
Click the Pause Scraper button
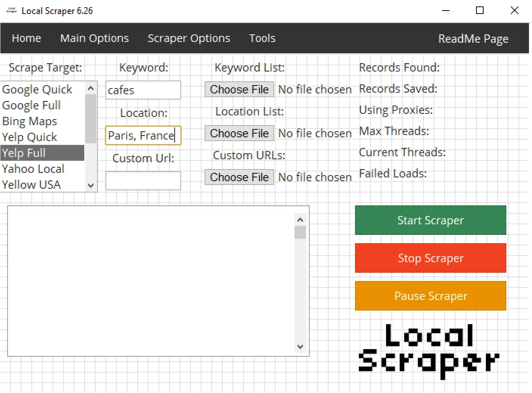pos(431,296)
